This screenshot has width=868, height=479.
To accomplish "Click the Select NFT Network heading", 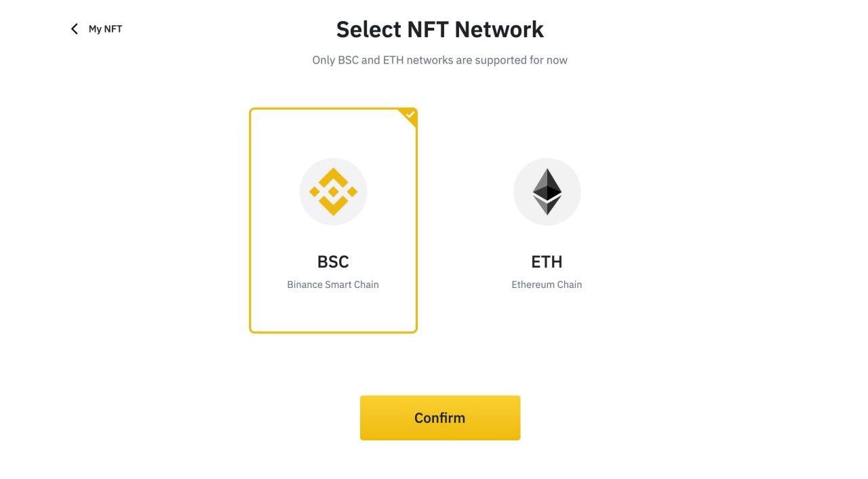I will (439, 29).
